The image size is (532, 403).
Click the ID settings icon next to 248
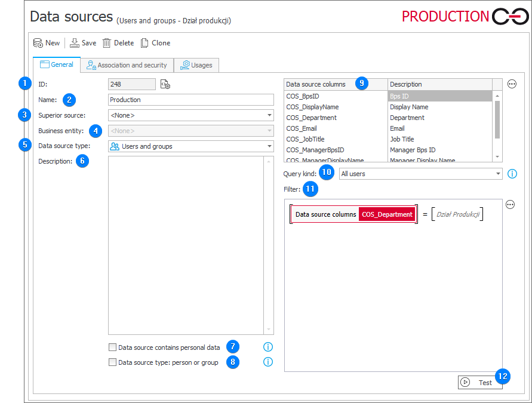click(x=165, y=84)
